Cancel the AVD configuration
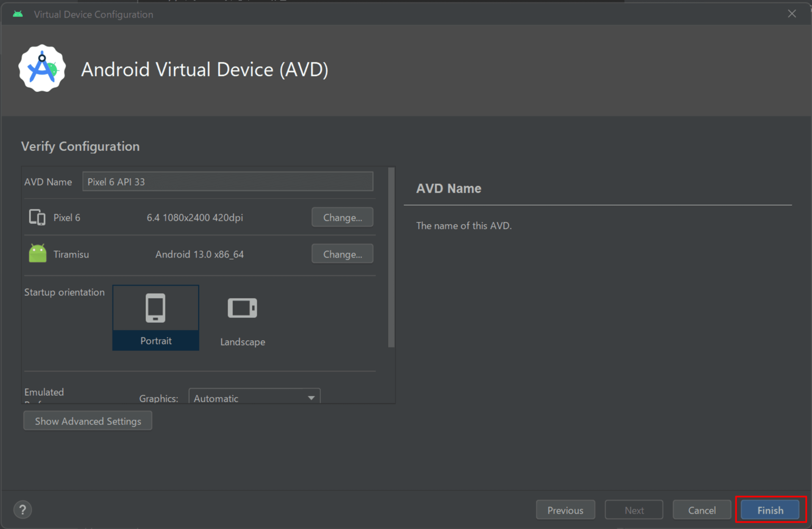The image size is (812, 529). click(702, 510)
